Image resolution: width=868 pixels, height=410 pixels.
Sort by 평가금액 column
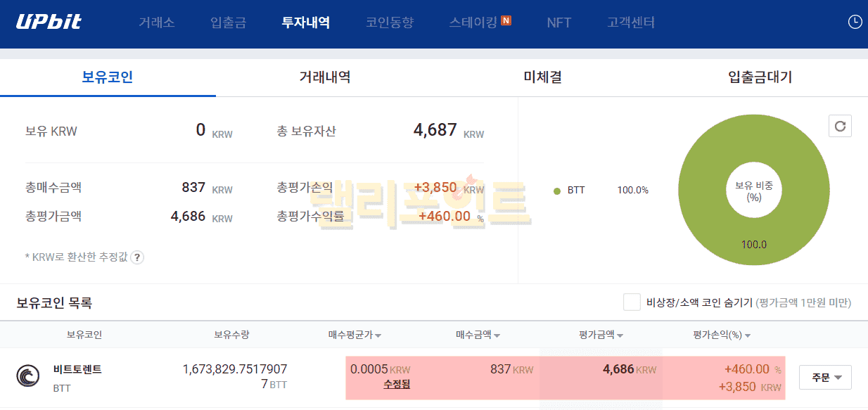(x=600, y=335)
